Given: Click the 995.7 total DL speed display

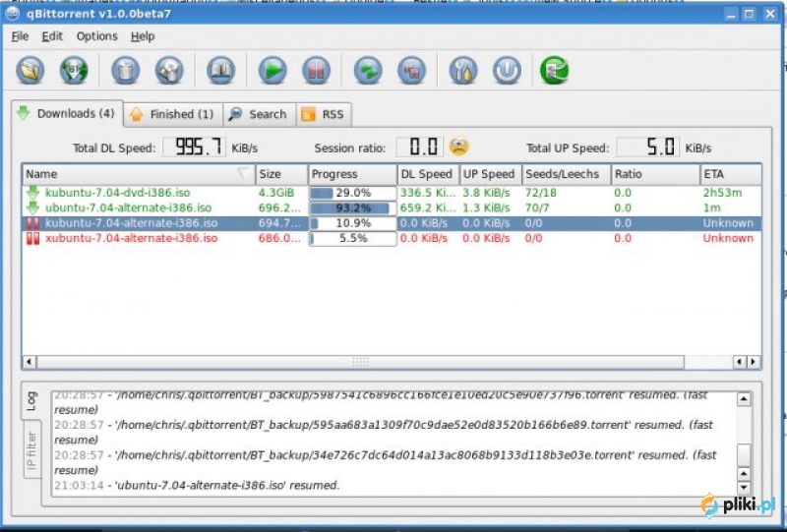Looking at the screenshot, I should 194,148.
